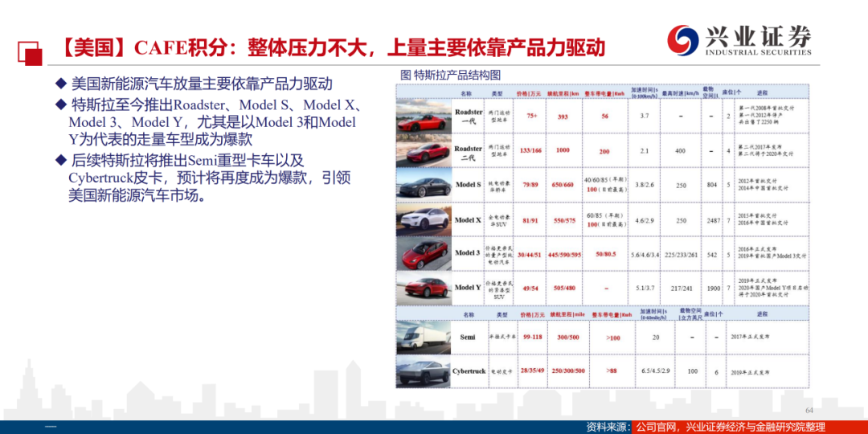The height and width of the screenshot is (434, 868).
Task: Click the cargo space value 804
Action: pos(712,185)
